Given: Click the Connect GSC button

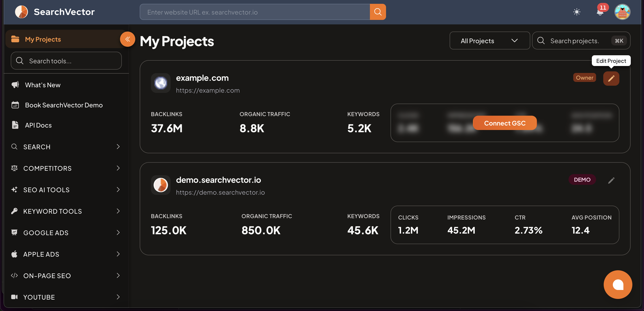Looking at the screenshot, I should (x=504, y=123).
